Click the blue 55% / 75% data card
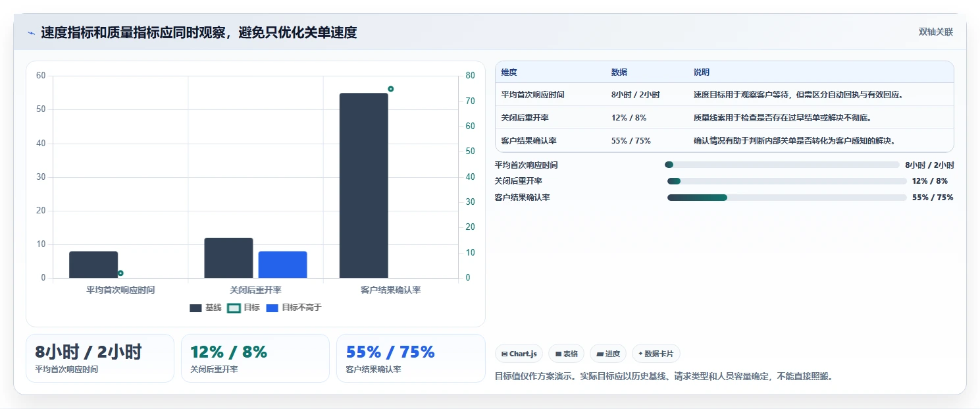Viewport: 980px width, 409px height. (x=411, y=358)
